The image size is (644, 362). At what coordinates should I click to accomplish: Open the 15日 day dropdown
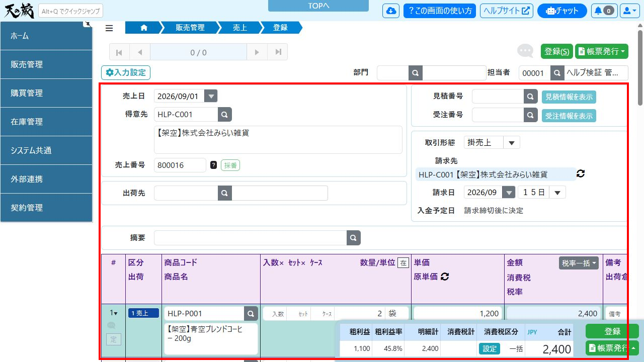coord(557,192)
